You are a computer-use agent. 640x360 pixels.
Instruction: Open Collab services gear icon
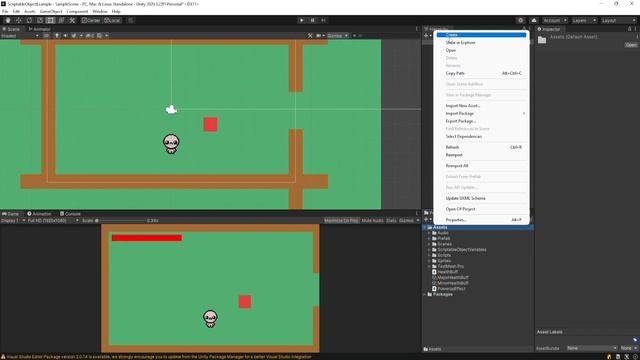520,20
